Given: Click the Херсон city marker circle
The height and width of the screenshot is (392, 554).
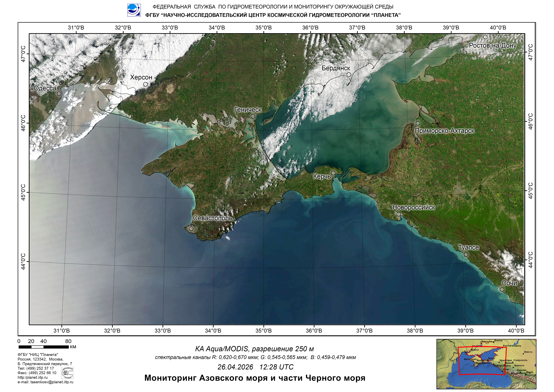Looking at the screenshot, I should [146, 84].
